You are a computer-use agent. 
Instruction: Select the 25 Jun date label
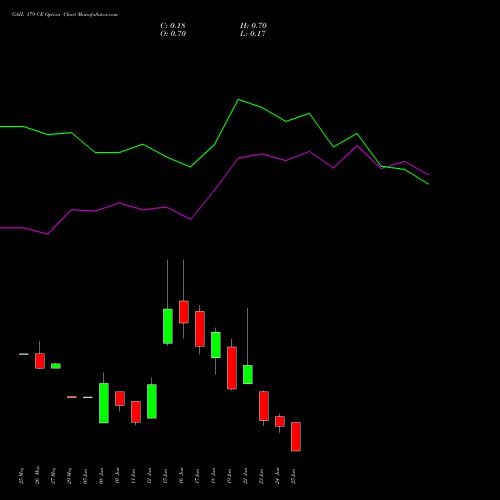coord(294,476)
